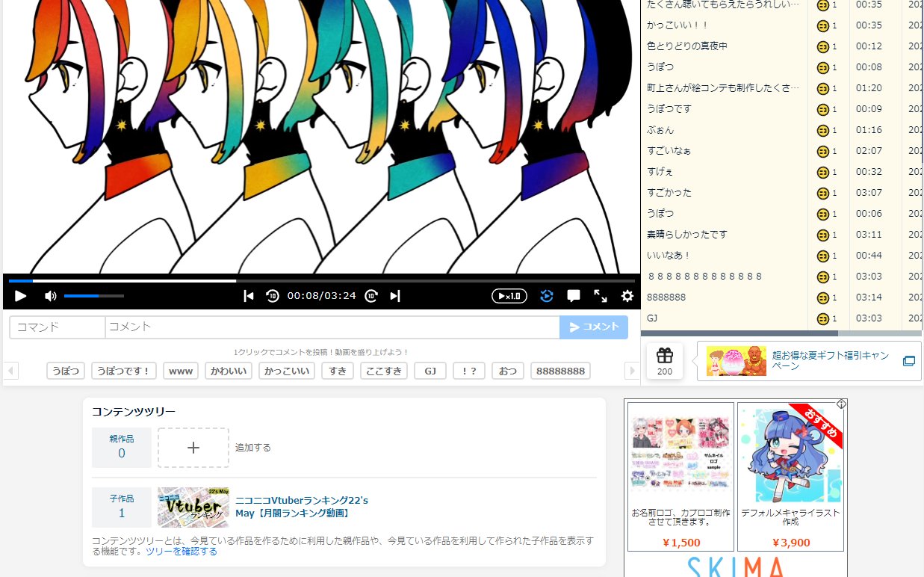Viewport: 924px width, 577px height.
Task: Select the 子作品 count box
Action: [122, 507]
